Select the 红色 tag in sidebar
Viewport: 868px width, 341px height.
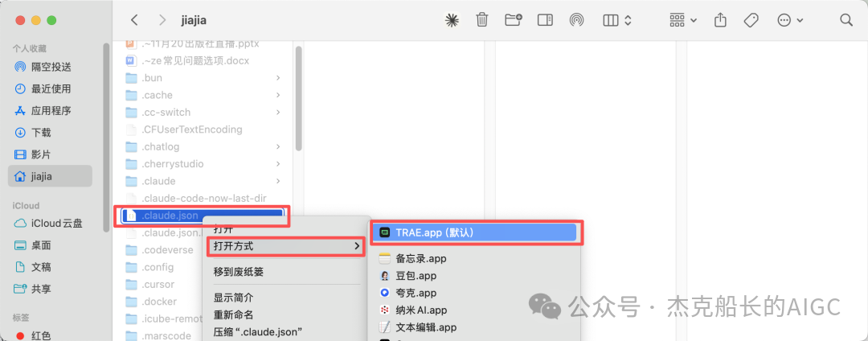point(51,335)
